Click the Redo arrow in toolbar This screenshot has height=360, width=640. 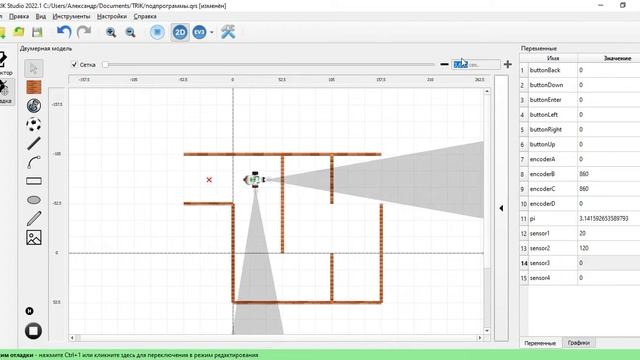click(x=84, y=32)
